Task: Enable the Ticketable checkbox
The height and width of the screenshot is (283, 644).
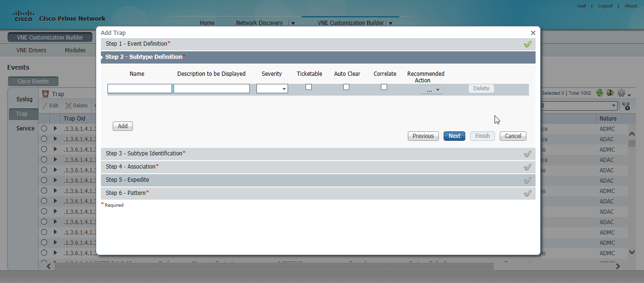Action: [x=308, y=87]
